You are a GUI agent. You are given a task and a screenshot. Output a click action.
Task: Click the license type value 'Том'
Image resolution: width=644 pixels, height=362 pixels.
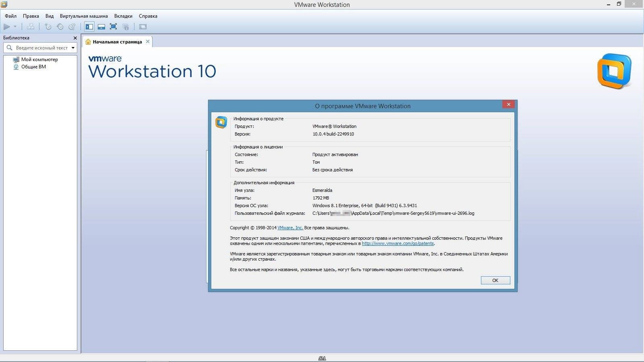click(316, 162)
